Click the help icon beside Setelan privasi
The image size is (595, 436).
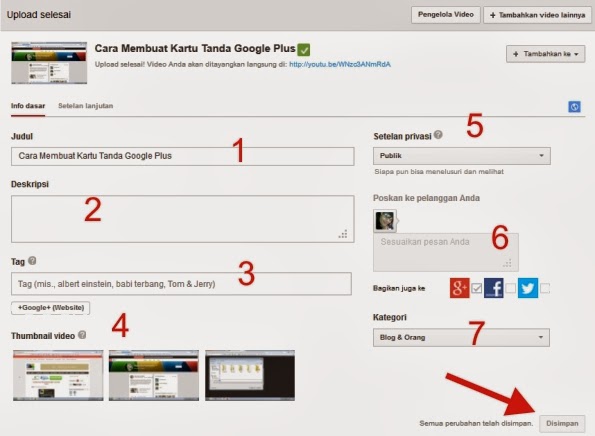coord(438,135)
